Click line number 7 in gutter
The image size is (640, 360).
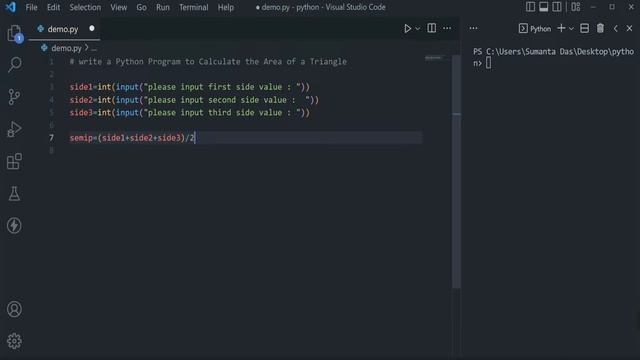pyautogui.click(x=51, y=138)
